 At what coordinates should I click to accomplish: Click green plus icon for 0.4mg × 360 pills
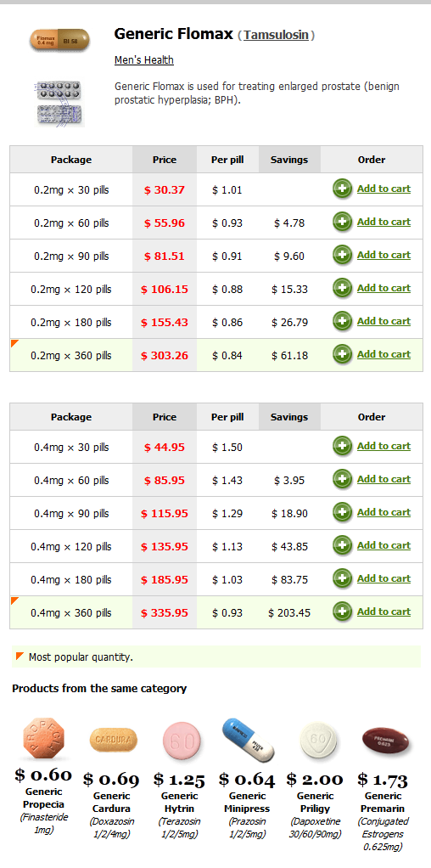point(342,612)
